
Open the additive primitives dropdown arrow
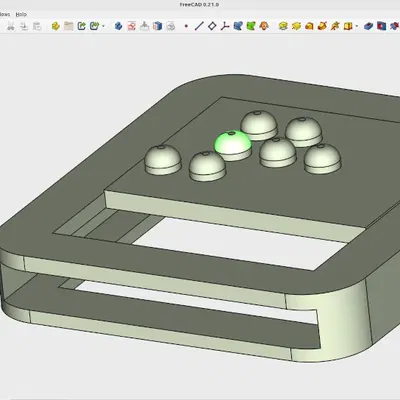[357, 26]
